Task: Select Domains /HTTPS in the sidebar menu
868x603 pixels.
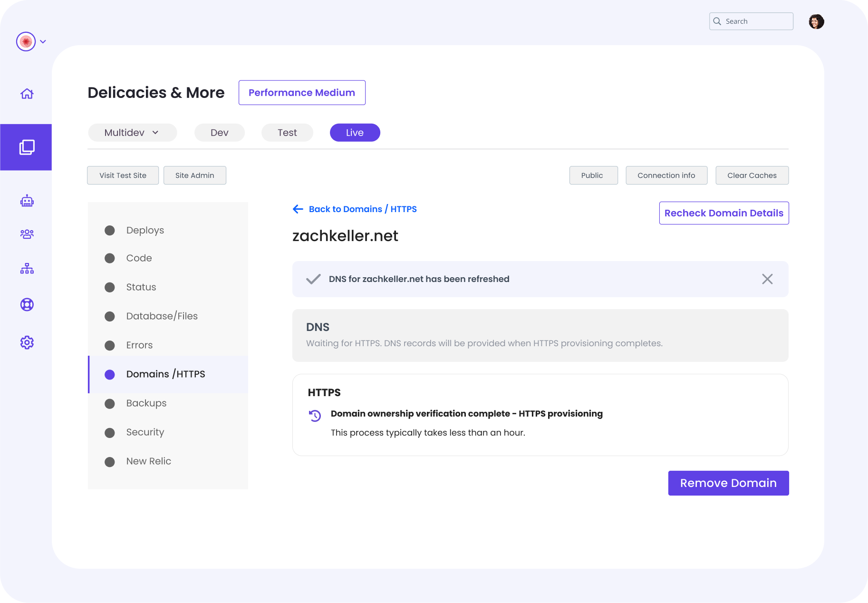Action: pos(165,374)
